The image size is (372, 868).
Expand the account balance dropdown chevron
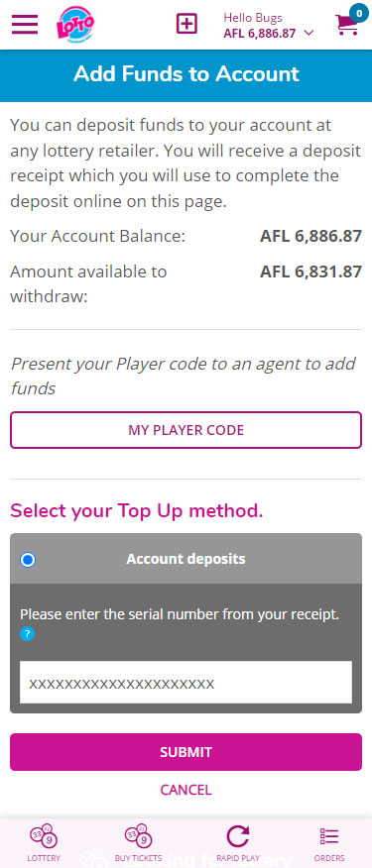point(310,34)
